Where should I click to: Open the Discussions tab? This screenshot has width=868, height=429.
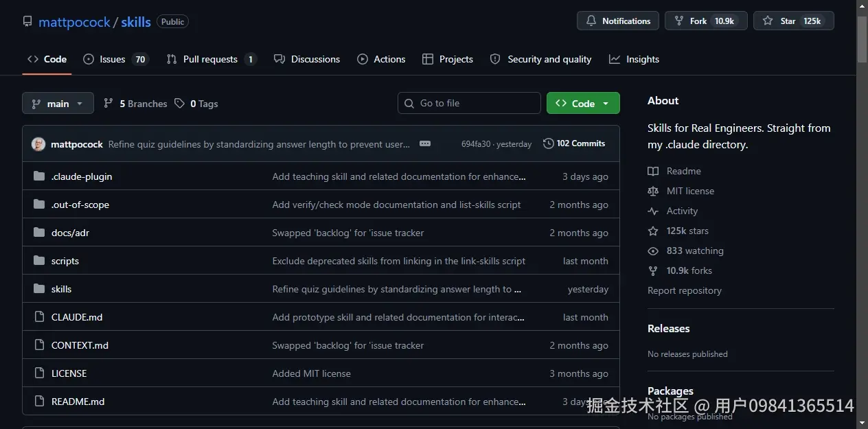tap(307, 59)
